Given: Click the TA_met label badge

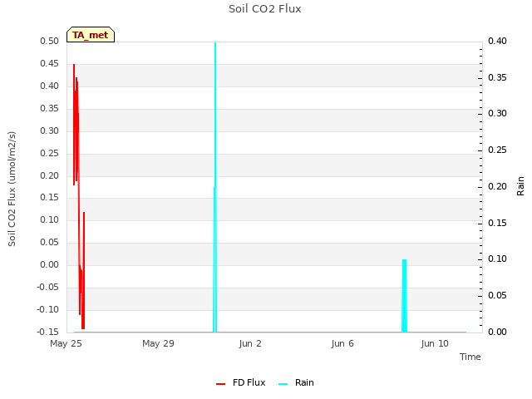Looking at the screenshot, I should pos(91,35).
